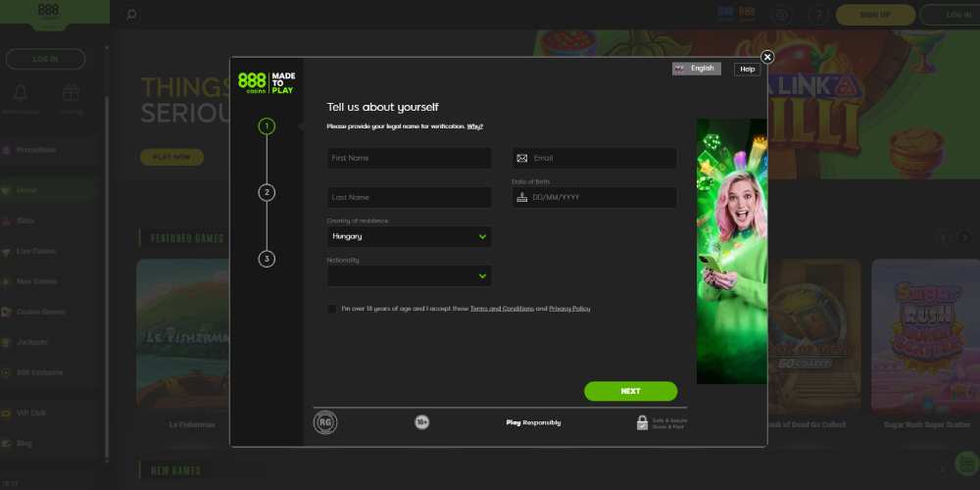Click the SIGN UP button in header

[x=875, y=15]
